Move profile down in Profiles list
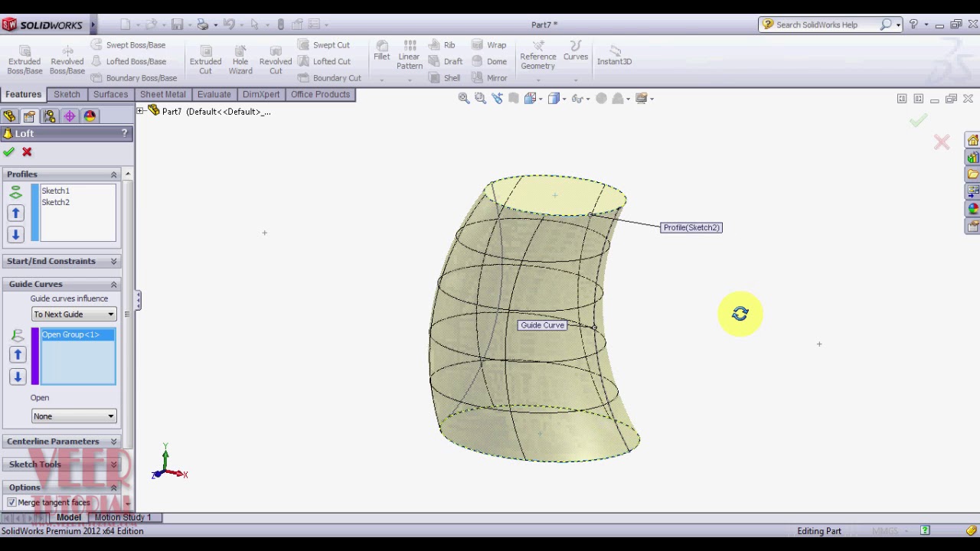The height and width of the screenshot is (551, 980). 15,234
